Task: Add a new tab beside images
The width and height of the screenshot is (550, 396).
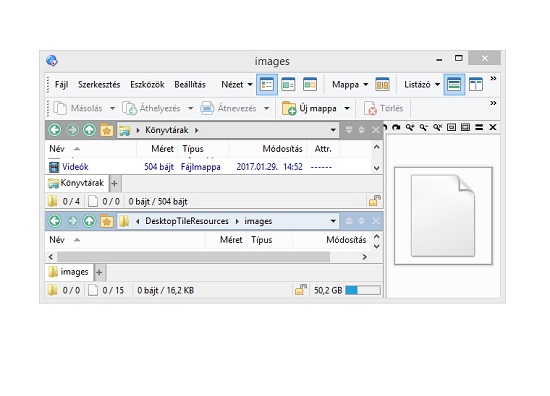Action: click(x=99, y=272)
